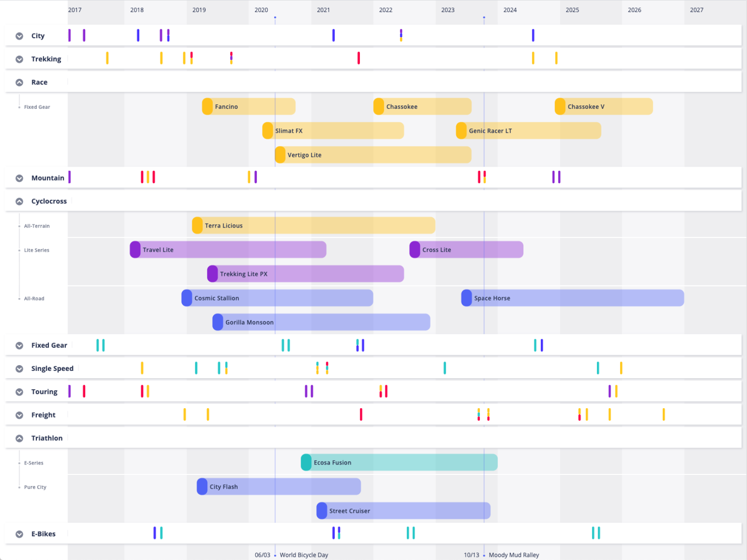Select the Street Cruiser event bar

click(403, 511)
